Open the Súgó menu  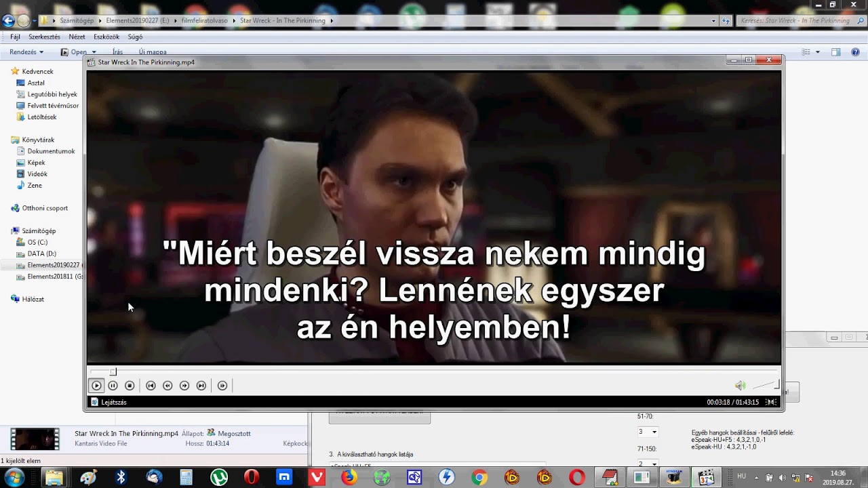click(x=135, y=37)
